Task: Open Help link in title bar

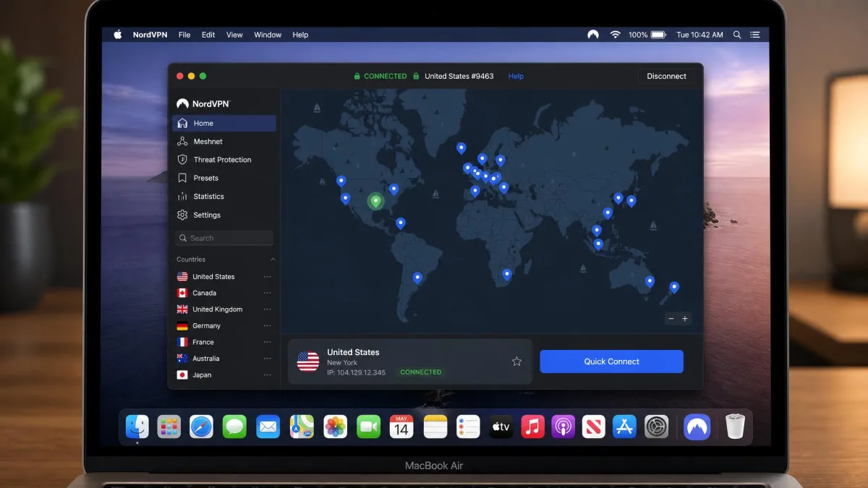Action: click(516, 76)
